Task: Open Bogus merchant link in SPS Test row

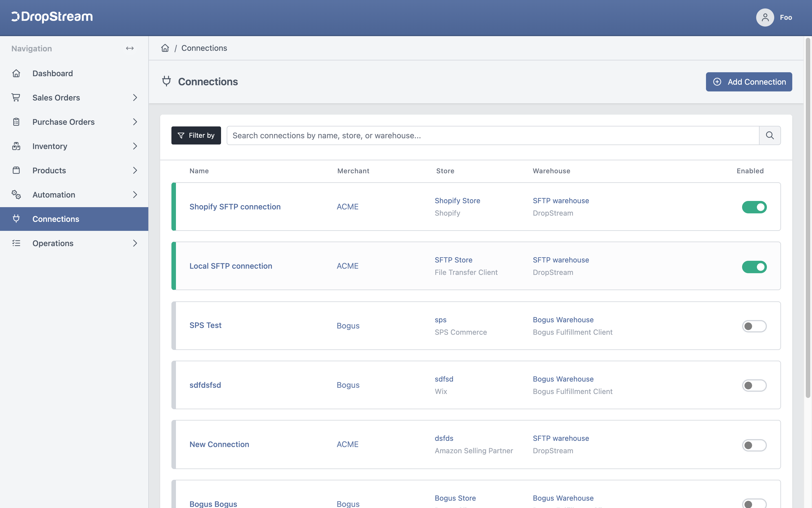Action: (348, 326)
